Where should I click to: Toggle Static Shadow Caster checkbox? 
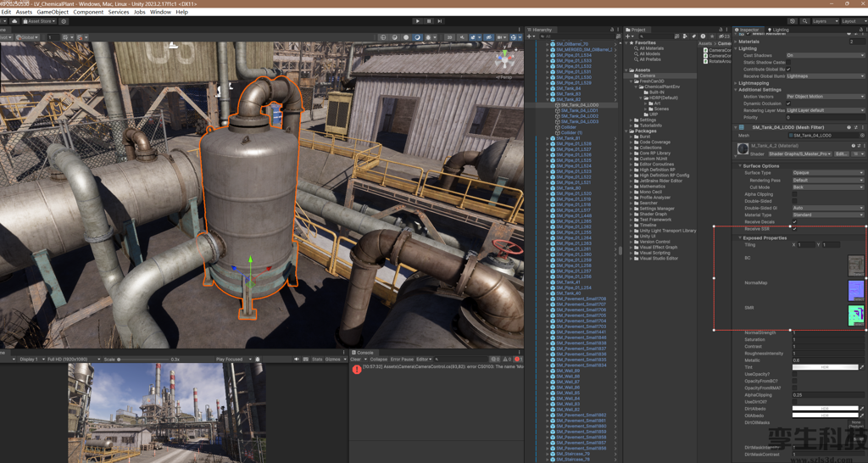[789, 62]
